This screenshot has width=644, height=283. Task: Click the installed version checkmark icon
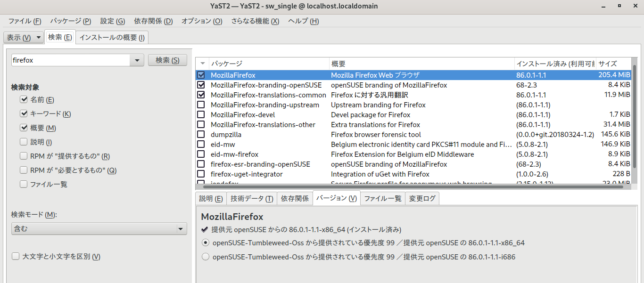pyautogui.click(x=205, y=230)
